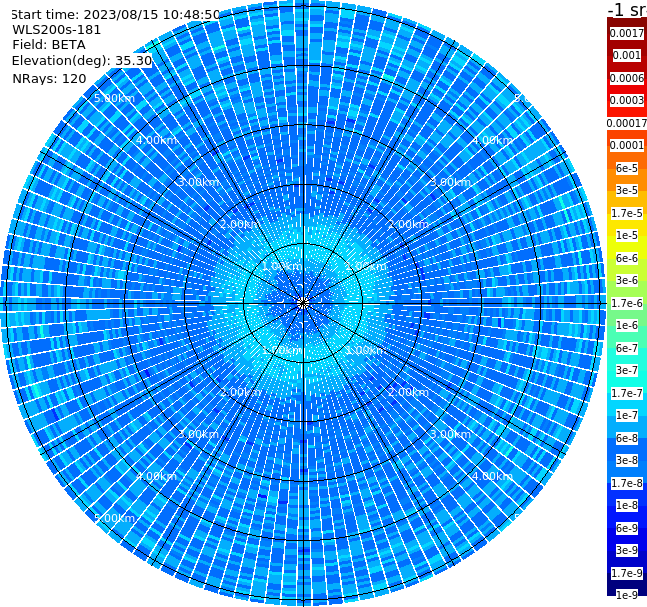The width and height of the screenshot is (647, 607).
Task: Pick the 1e-5 colorbar label
Action: point(627,235)
